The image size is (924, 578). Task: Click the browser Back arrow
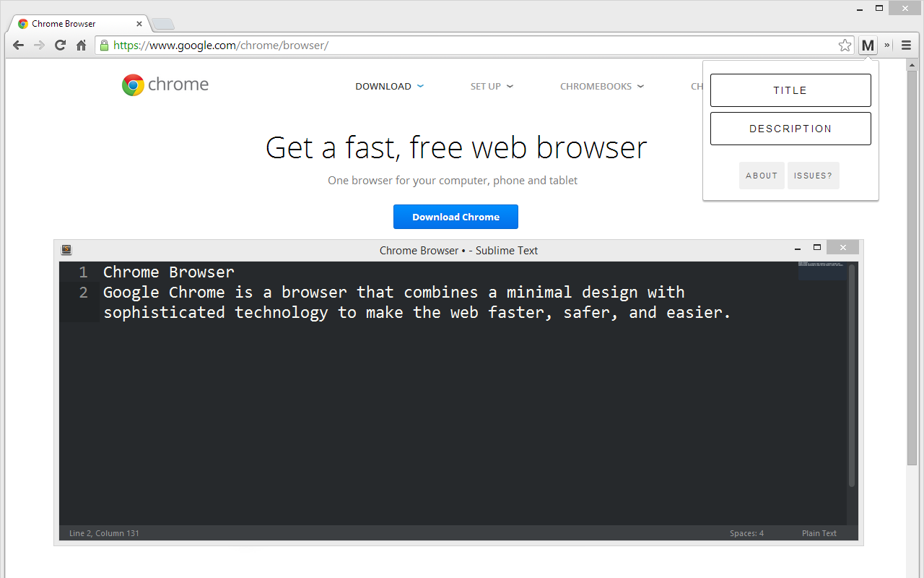[x=19, y=46]
